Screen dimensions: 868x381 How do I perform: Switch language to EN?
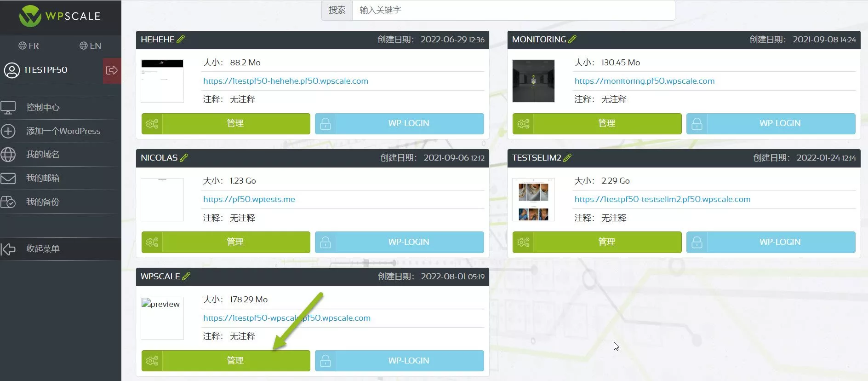coord(90,46)
